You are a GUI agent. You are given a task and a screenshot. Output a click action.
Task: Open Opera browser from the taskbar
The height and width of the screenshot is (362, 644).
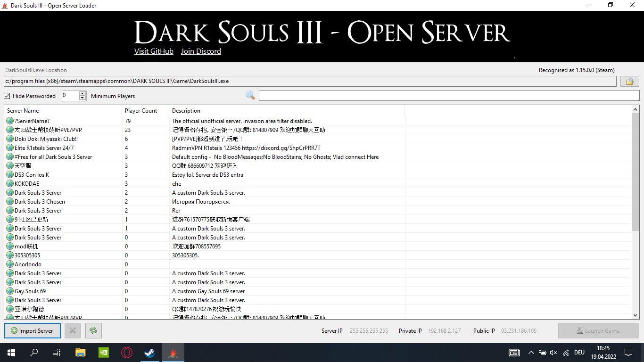click(x=126, y=353)
